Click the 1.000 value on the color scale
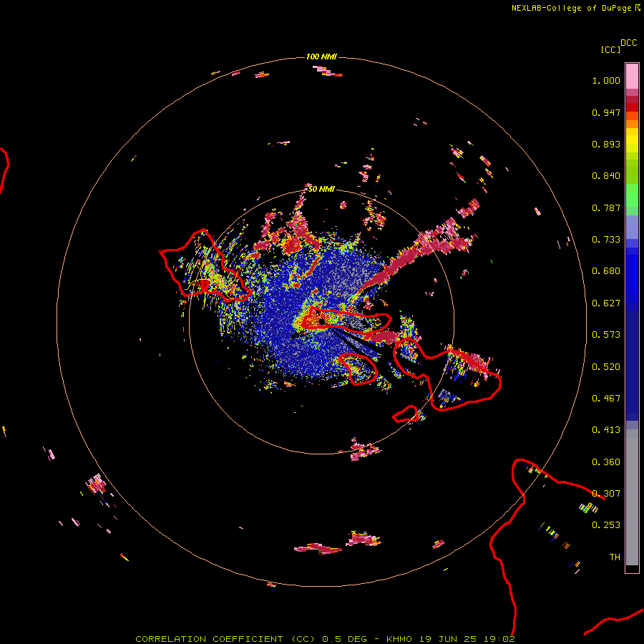Viewport: 644px width, 644px height. coord(606,80)
